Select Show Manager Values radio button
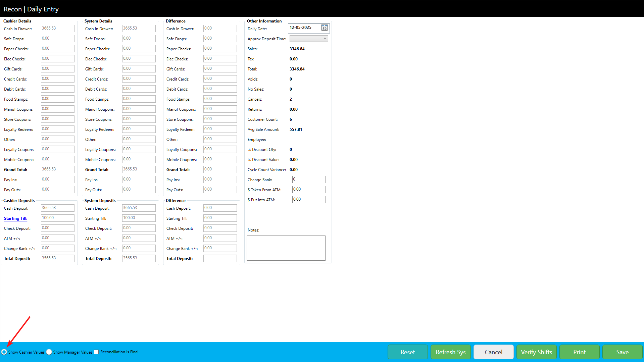The width and height of the screenshot is (644, 362). pos(49,352)
